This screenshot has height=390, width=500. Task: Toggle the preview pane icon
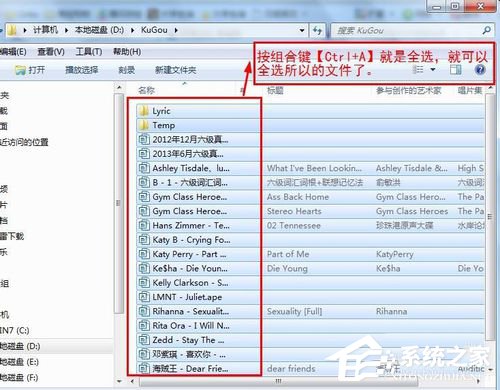click(x=455, y=70)
